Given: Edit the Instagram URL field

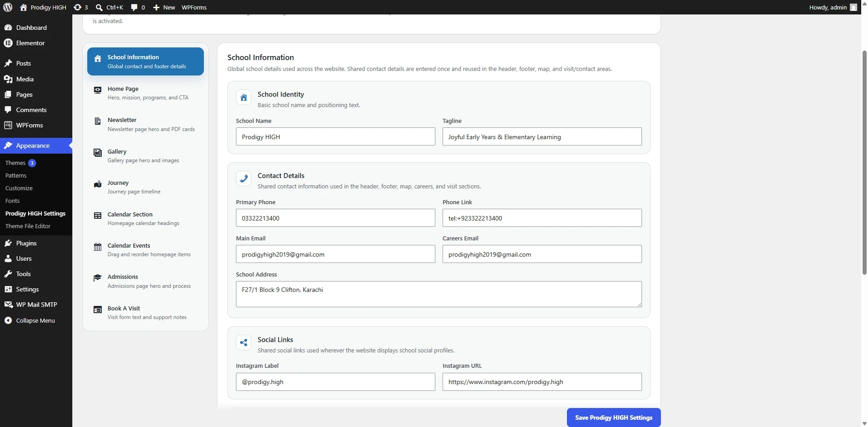Looking at the screenshot, I should [542, 382].
